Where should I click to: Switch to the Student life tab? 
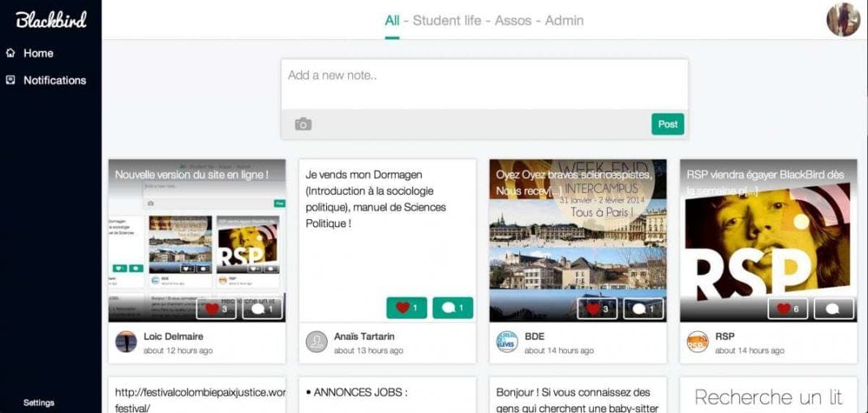point(447,20)
